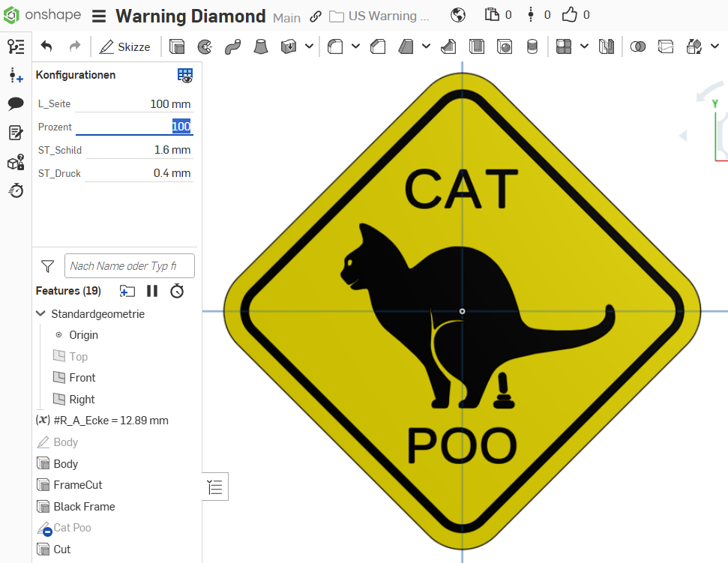Click the copies count icon
This screenshot has height=563, width=728.
coord(492,15)
